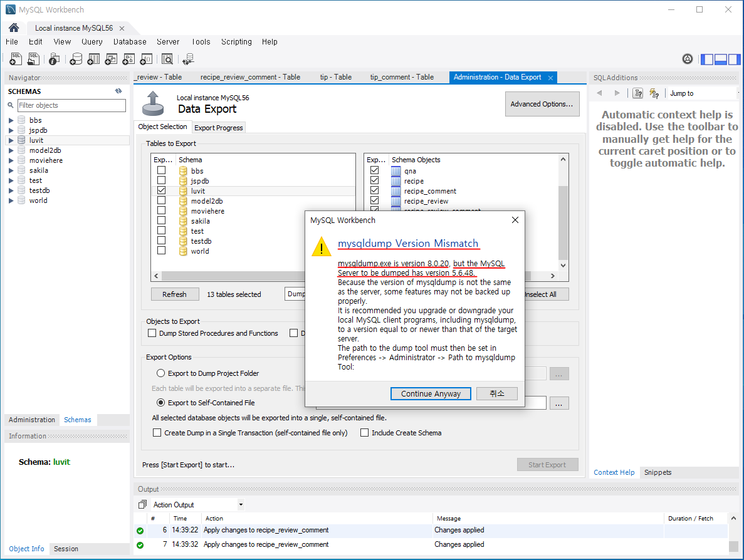
Task: Close the mysqldump mismatch dialog
Action: [x=515, y=220]
